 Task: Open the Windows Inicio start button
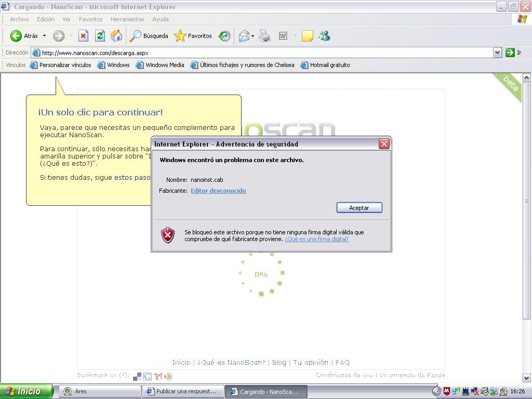pyautogui.click(x=26, y=391)
